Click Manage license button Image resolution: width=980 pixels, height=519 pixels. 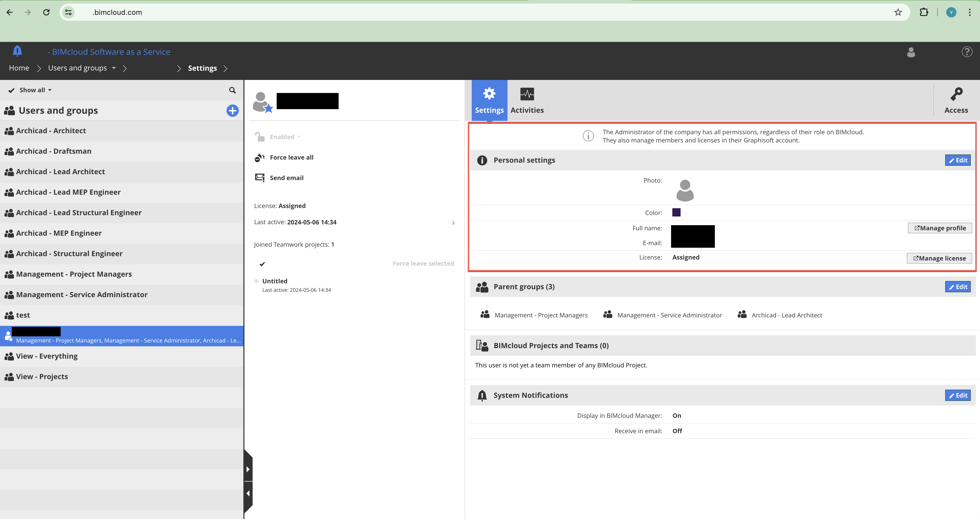point(939,258)
